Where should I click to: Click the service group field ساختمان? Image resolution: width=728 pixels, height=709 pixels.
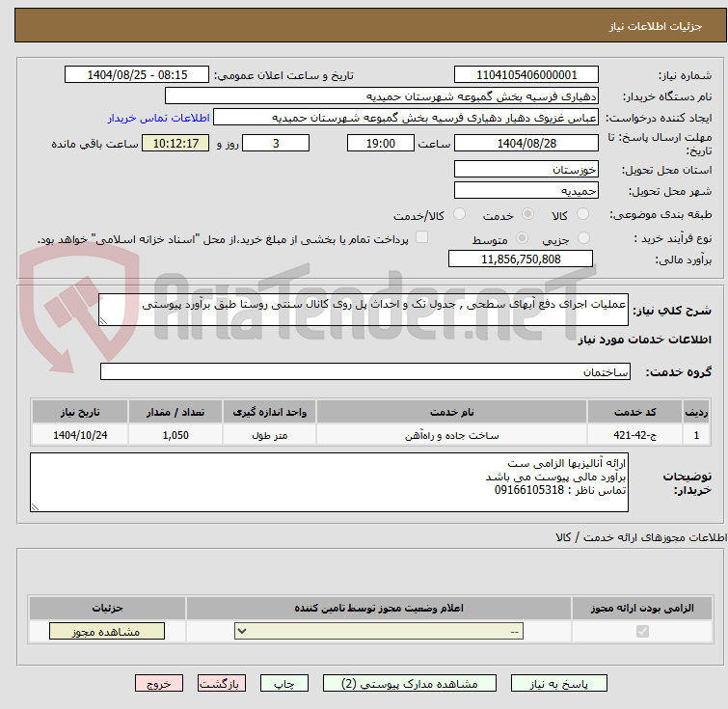365,371
